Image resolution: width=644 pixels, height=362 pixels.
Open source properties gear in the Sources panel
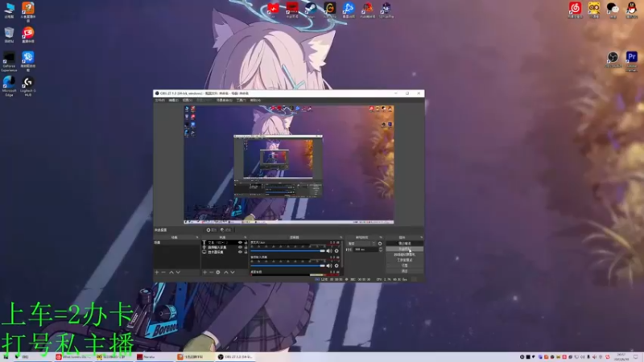point(218,272)
